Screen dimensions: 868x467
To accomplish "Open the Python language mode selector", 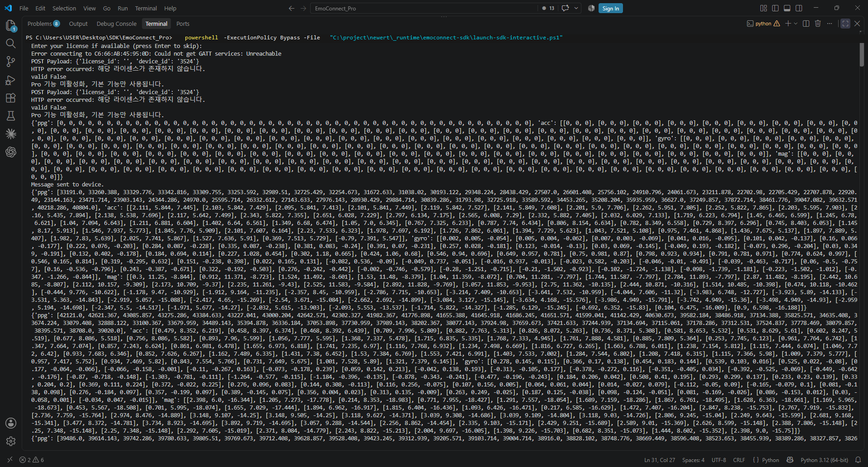I will [770, 460].
